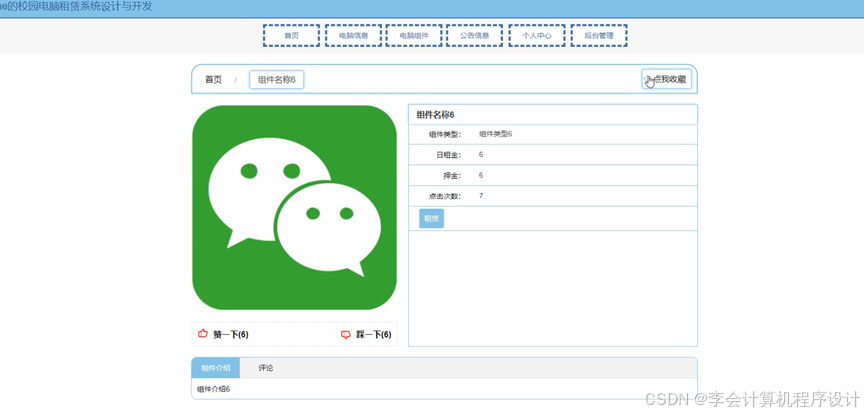Click the 赞一下(6) label
This screenshot has height=414, width=864.
(x=231, y=335)
